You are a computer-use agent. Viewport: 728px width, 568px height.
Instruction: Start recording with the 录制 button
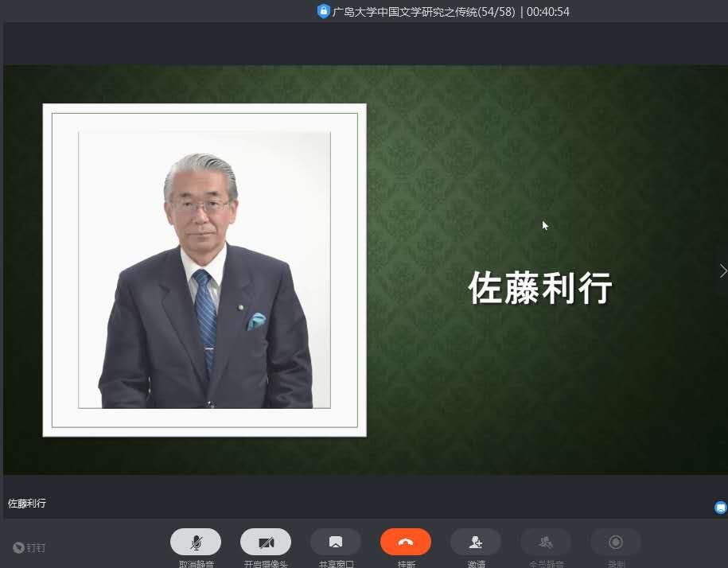[616, 542]
